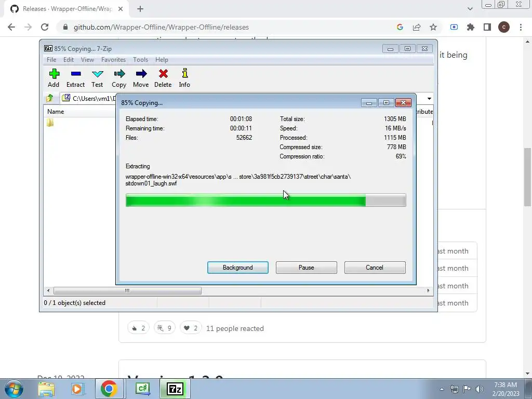The height and width of the screenshot is (399, 532).
Task: Open Chrome Extensions puzzle icon
Action: (471, 27)
